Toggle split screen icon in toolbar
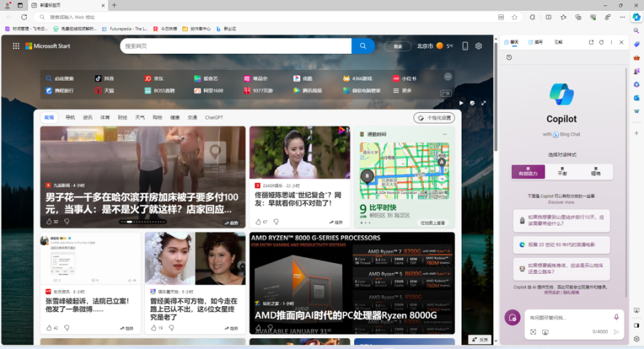The image size is (644, 349). (x=548, y=17)
